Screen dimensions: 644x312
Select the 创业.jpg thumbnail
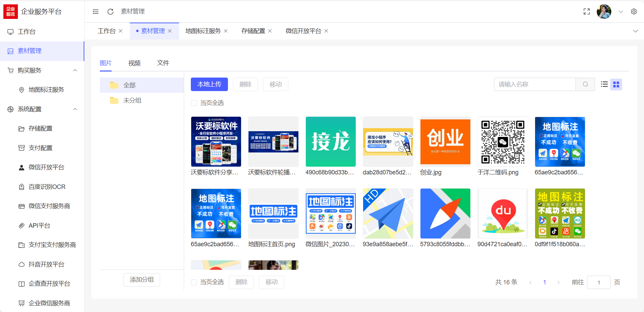(445, 142)
